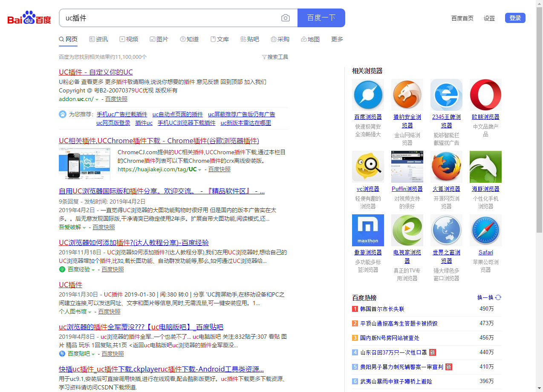Viewport: 543px width, 392px height.
Task: Switch to 地图 tab
Action: pyautogui.click(x=310, y=39)
